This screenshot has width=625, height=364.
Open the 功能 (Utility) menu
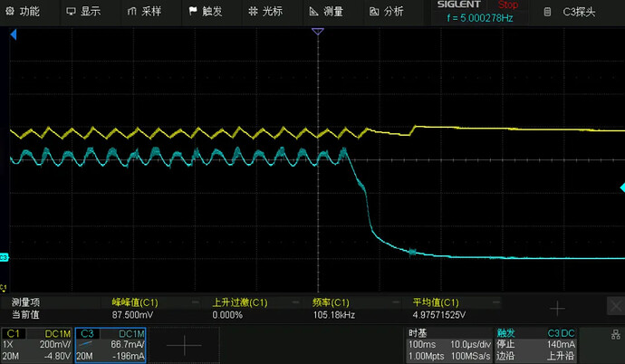pyautogui.click(x=24, y=12)
